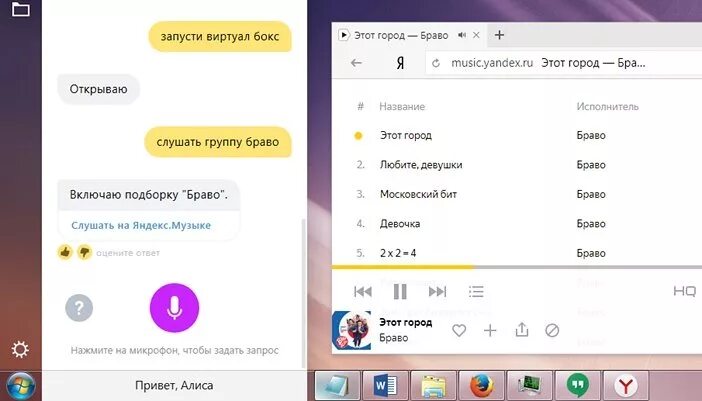
Task: Open a new browser tab with plus
Action: 499,35
